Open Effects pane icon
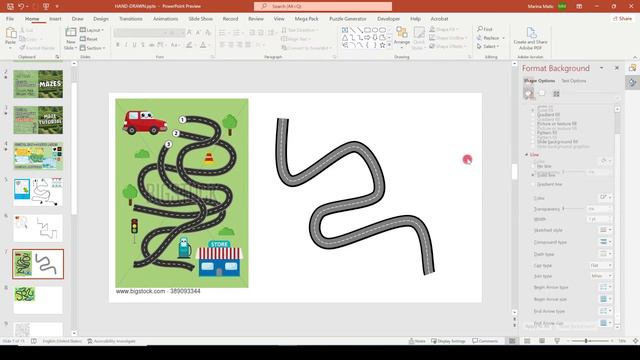This screenshot has height=360, width=640. pyautogui.click(x=542, y=94)
